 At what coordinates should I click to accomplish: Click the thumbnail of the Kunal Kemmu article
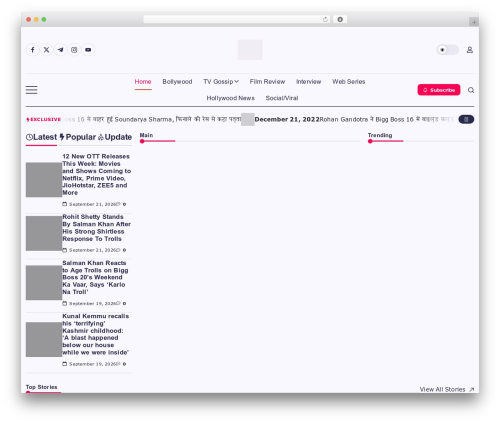[44, 339]
